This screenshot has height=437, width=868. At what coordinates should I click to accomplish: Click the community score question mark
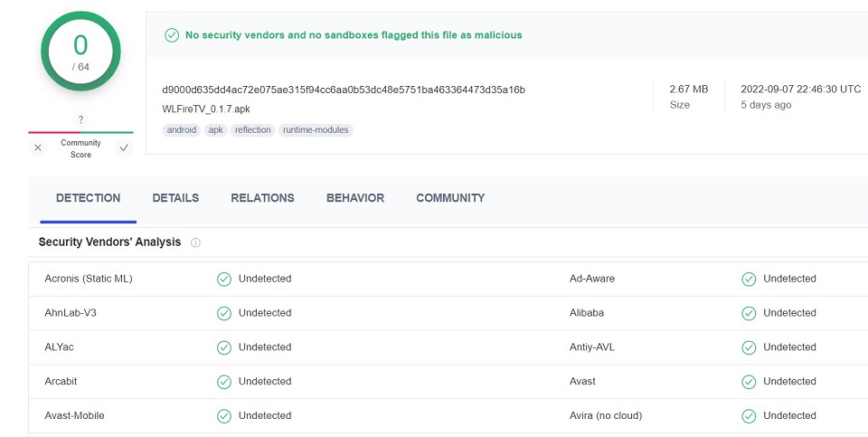tap(80, 120)
